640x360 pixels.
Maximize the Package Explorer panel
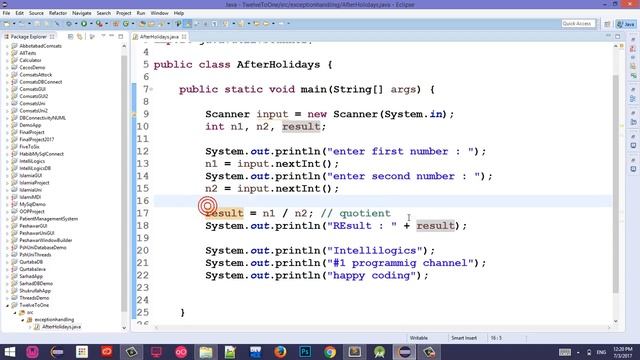click(121, 36)
